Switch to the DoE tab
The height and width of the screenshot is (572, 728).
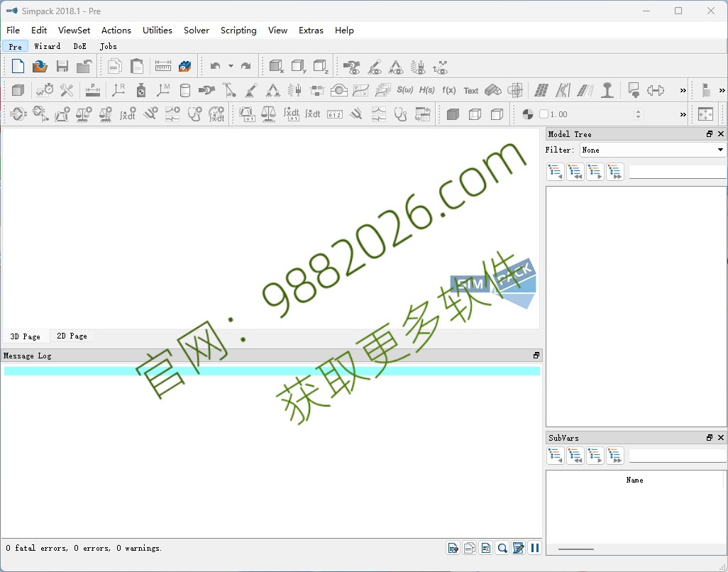80,46
